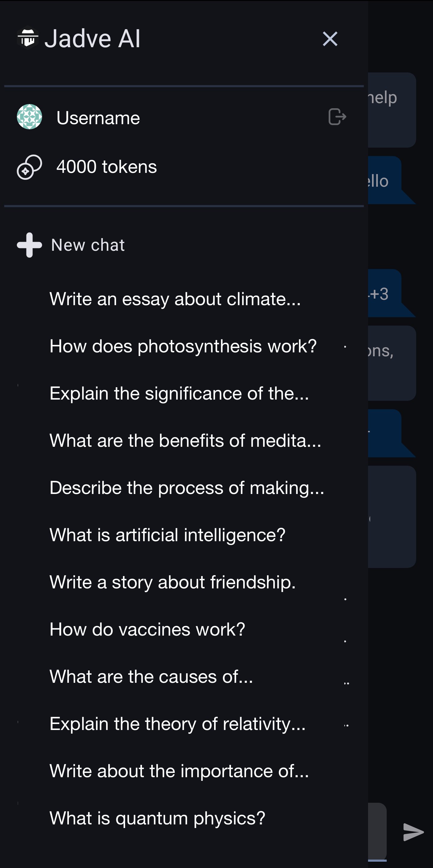
Task: Open "How does photosynthesis work?" chat
Action: point(183,346)
